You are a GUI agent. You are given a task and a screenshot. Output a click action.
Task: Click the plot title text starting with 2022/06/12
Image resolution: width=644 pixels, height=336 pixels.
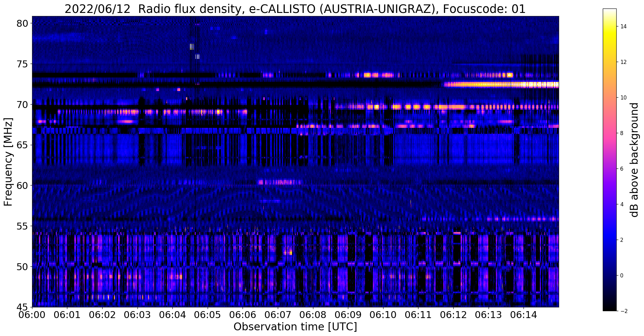[295, 9]
